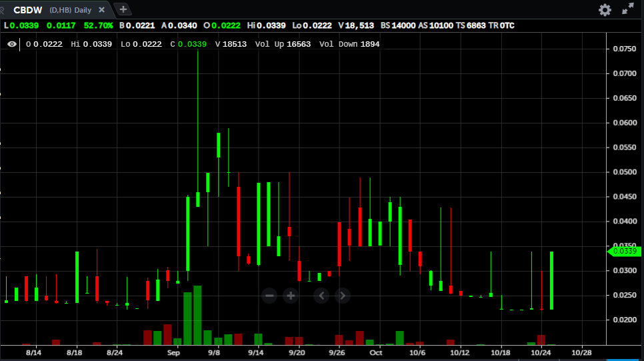This screenshot has height=361, width=644.
Task: Click the legend volume V 18513
Action: (231, 44)
